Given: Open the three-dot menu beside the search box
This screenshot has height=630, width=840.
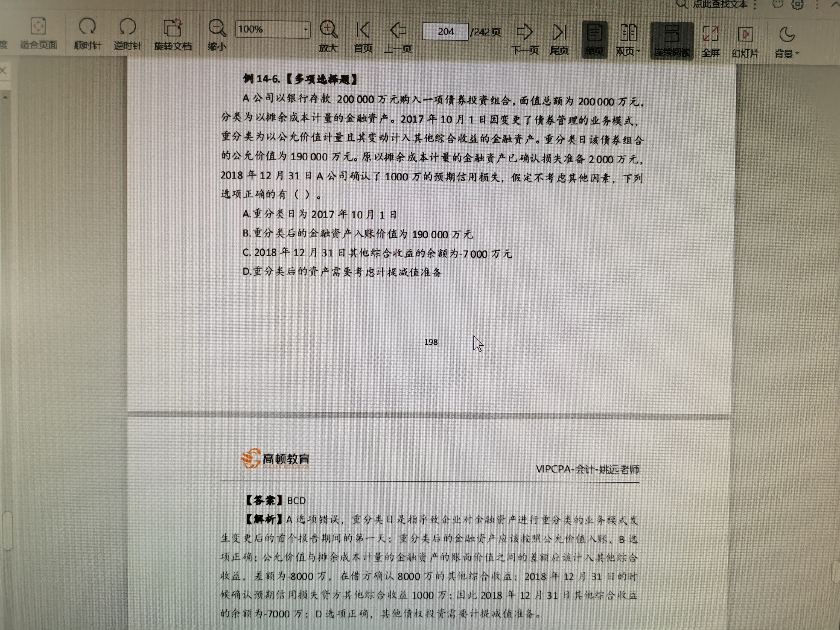Looking at the screenshot, I should click(755, 5).
